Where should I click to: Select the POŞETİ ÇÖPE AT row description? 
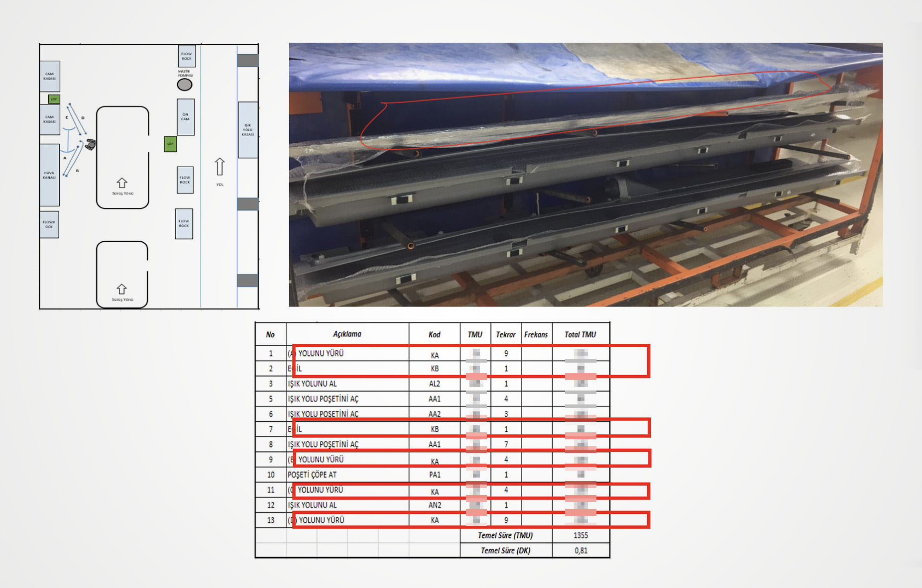click(x=312, y=475)
